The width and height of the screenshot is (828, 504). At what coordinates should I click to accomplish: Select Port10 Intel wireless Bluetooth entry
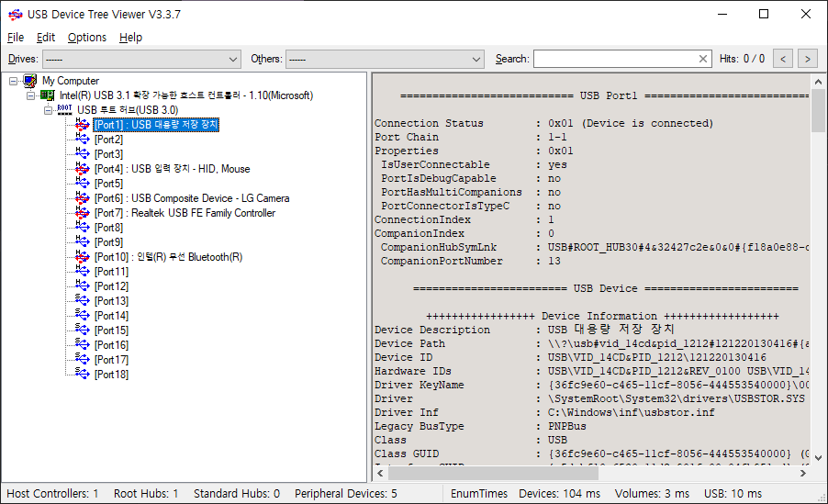[x=169, y=257]
